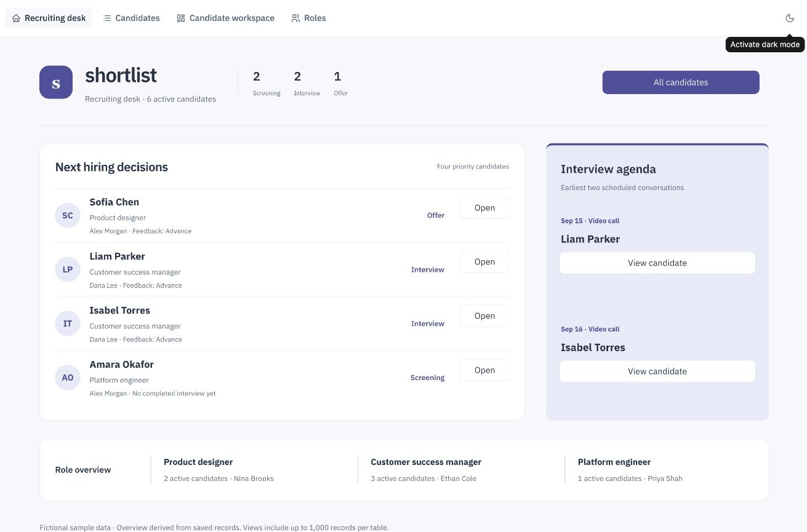Image resolution: width=807 pixels, height=532 pixels.
Task: Open Isabel Torres's candidate record
Action: coord(484,316)
